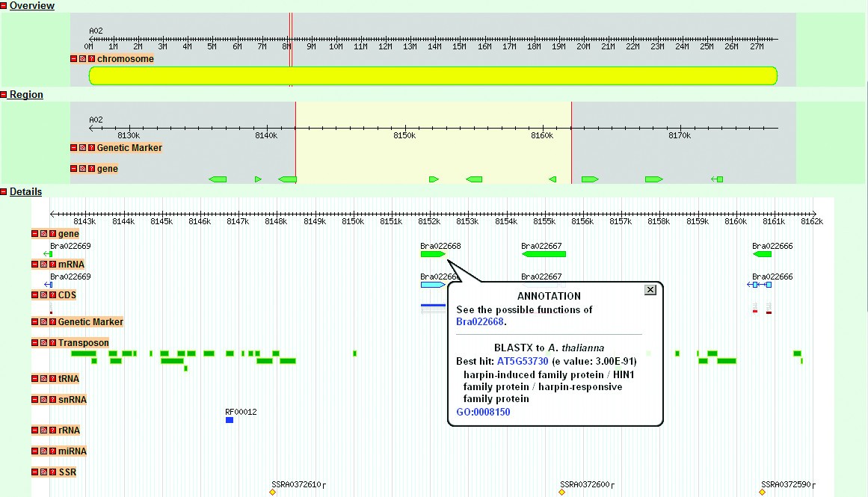Collapse the Details section
This screenshot has height=497, width=868.
click(4, 192)
